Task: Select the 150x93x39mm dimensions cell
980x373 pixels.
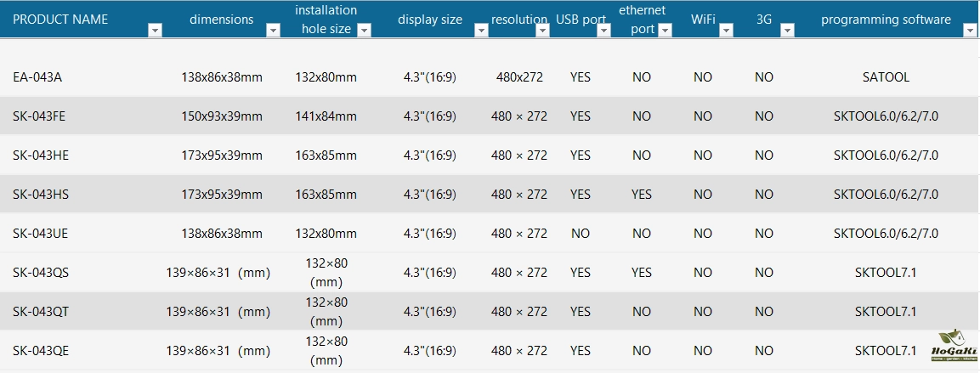Action: (222, 116)
